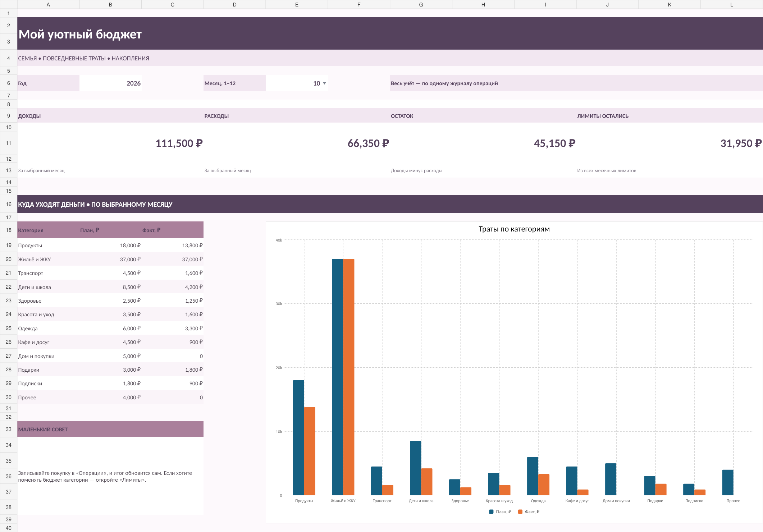763x532 pixels.
Task: Select row 19 header
Action: click(x=9, y=245)
